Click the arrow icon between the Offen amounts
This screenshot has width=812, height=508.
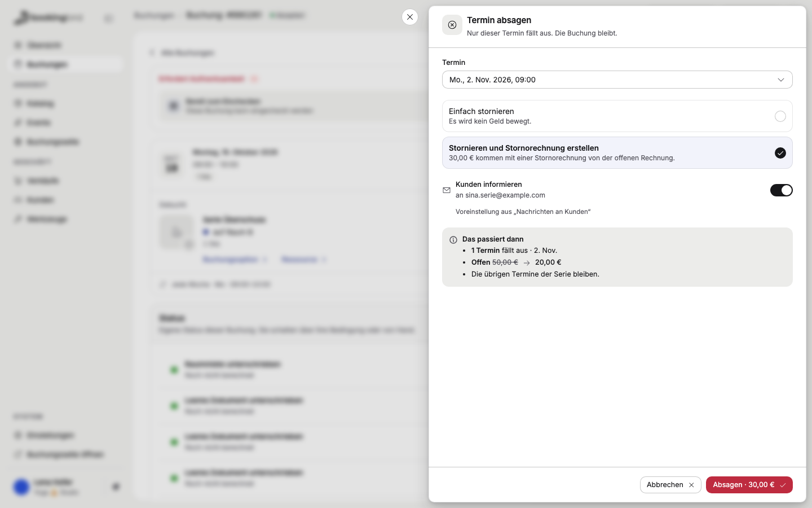click(527, 262)
